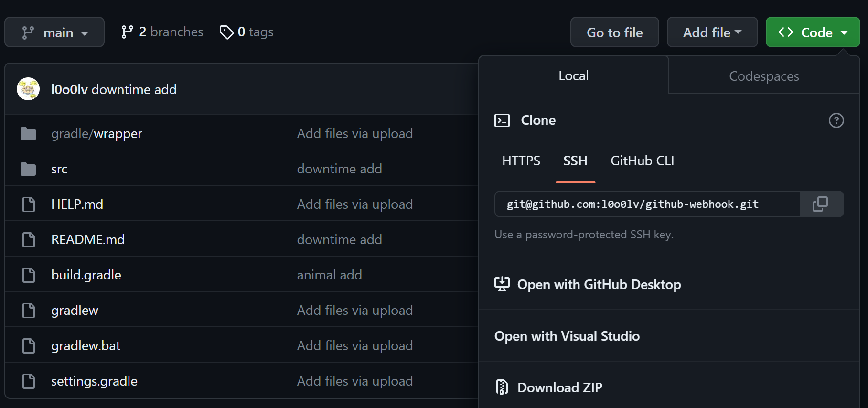Screen dimensions: 868x408
Task: Click the git branch icon beside '2 branches'
Action: (127, 32)
